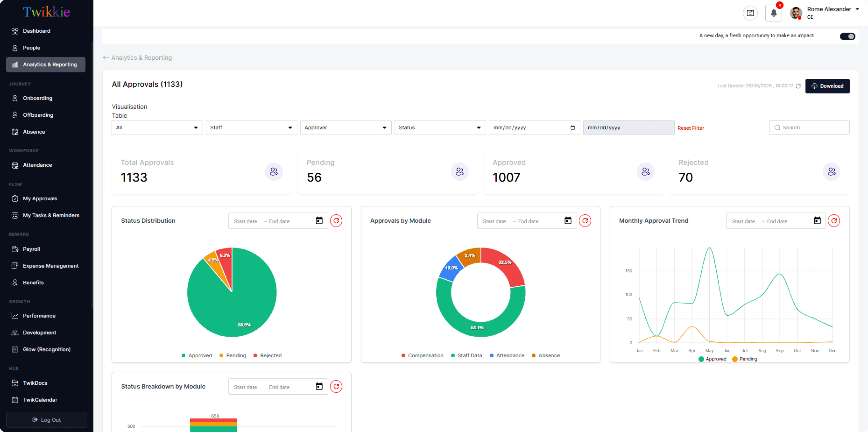Click Rome Alexander's profile avatar
The height and width of the screenshot is (432, 868).
(796, 13)
